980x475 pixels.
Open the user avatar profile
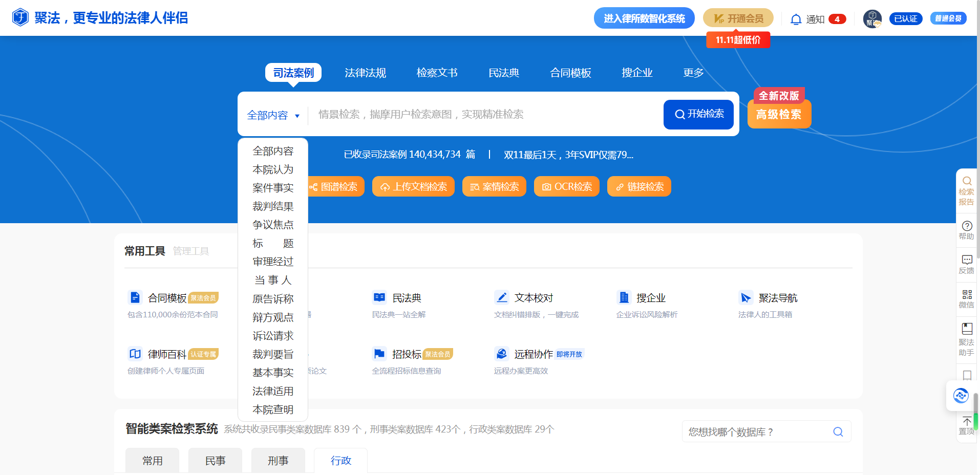click(872, 19)
